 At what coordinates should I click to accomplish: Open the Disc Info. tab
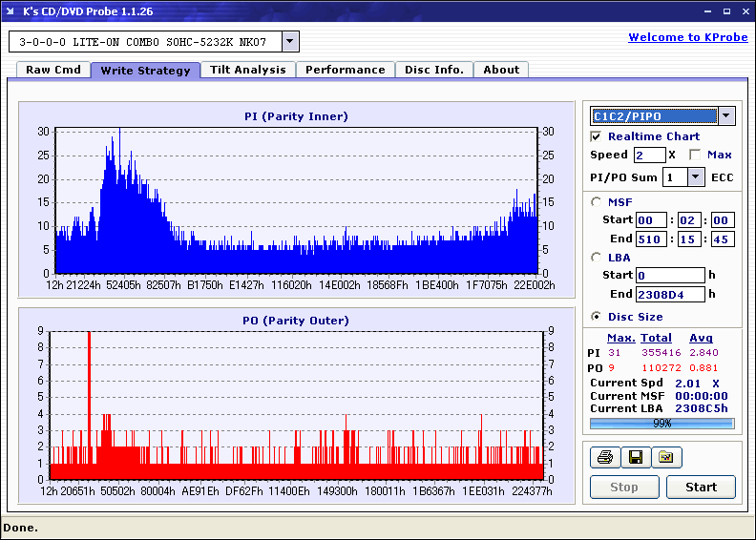(x=434, y=70)
